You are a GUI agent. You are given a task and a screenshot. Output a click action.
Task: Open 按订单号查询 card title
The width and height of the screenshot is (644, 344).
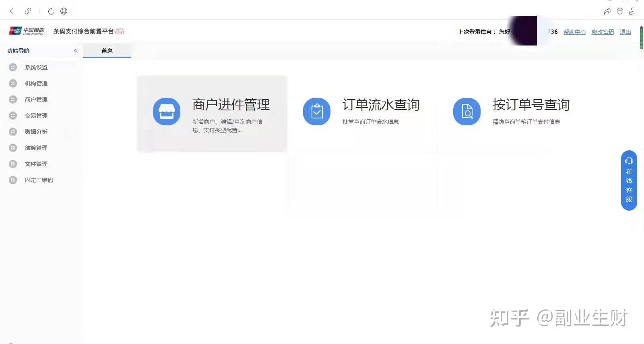tap(531, 105)
